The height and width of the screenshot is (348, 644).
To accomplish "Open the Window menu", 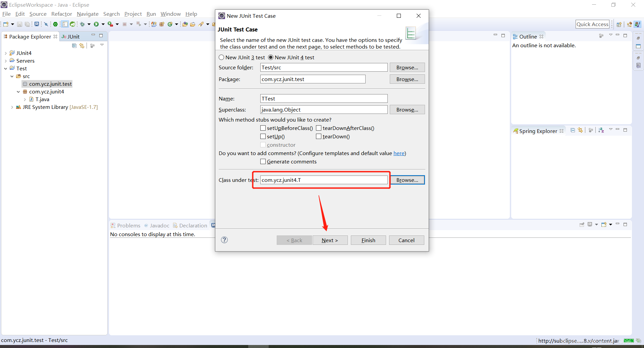I will click(x=170, y=14).
